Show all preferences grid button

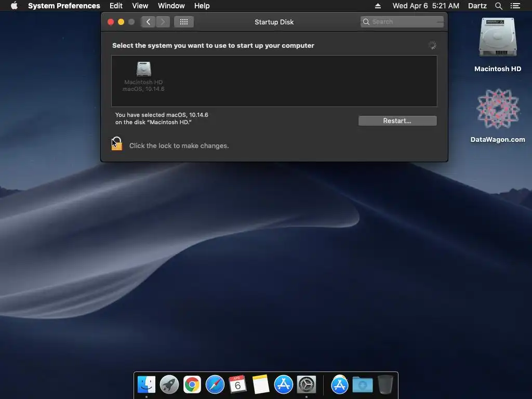point(184,22)
